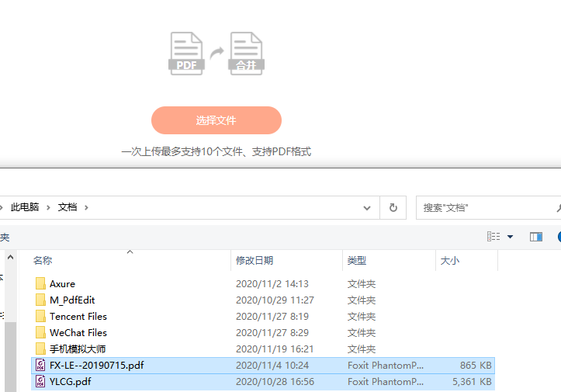Screen dimensions: 561x392
Task: Select the WeChat Files folder icon
Action: pos(40,332)
